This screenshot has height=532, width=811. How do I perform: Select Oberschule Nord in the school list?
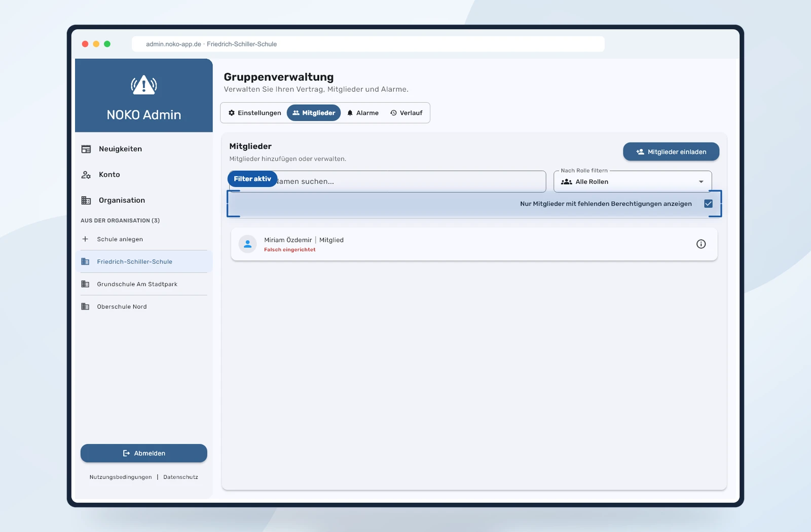point(144,307)
